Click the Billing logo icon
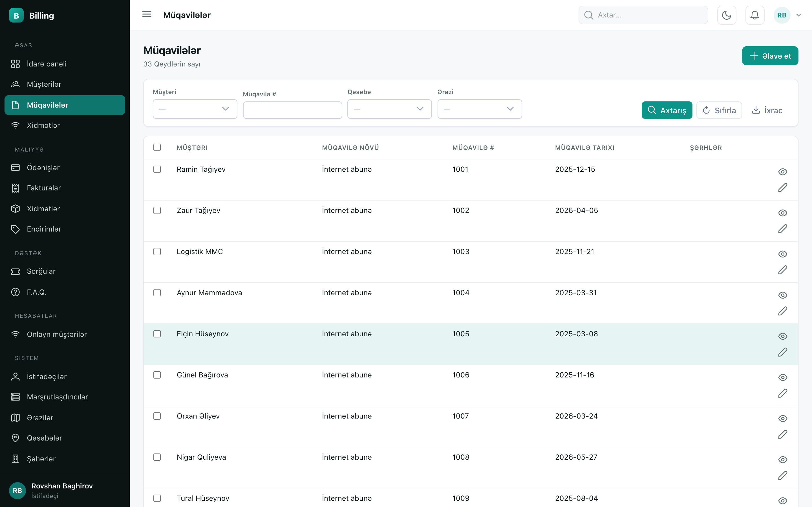The width and height of the screenshot is (812, 507). tap(16, 15)
